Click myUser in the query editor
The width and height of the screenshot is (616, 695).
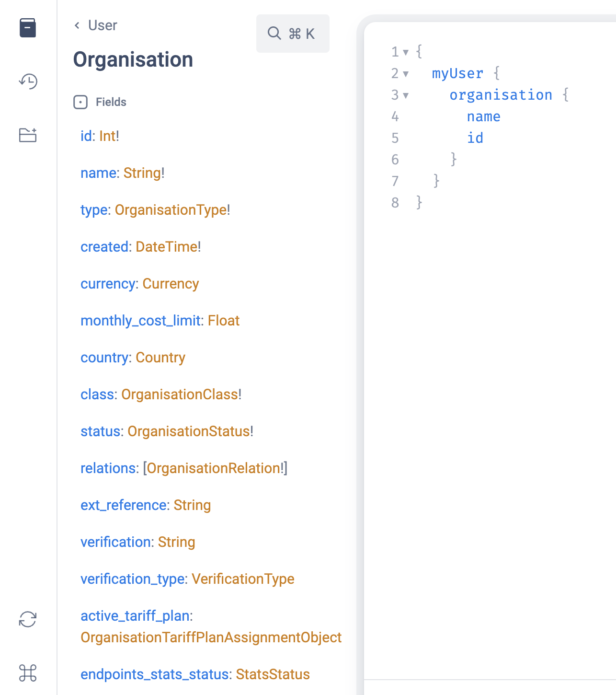(x=457, y=74)
